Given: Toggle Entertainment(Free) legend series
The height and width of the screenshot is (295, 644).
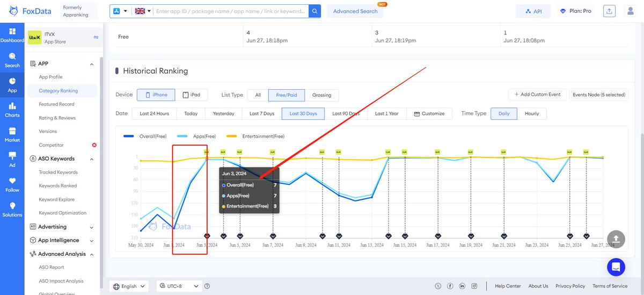Looking at the screenshot, I should pos(255,136).
